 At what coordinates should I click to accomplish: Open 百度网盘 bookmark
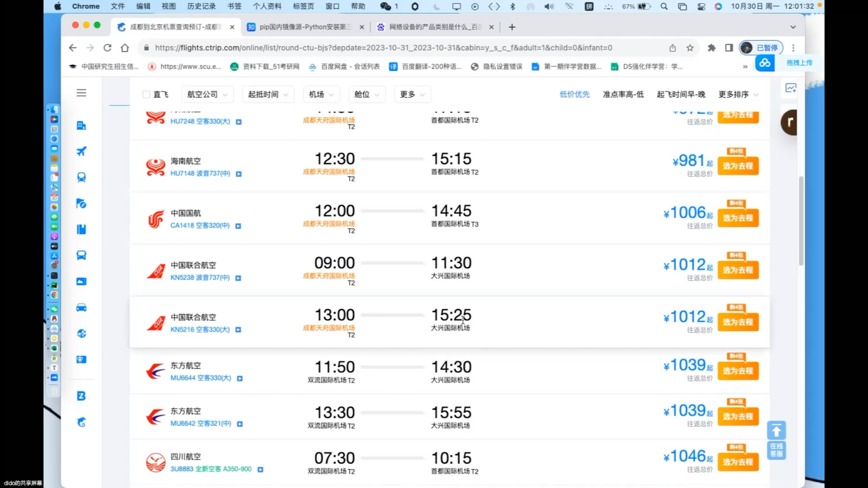(344, 67)
